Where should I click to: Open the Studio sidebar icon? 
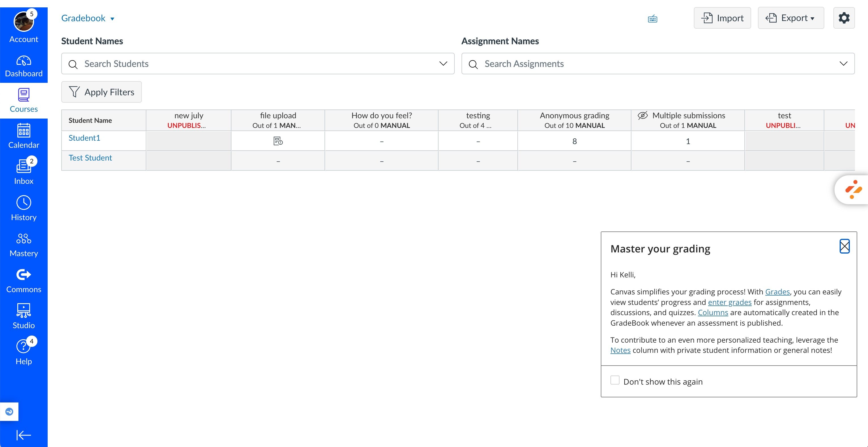[24, 316]
